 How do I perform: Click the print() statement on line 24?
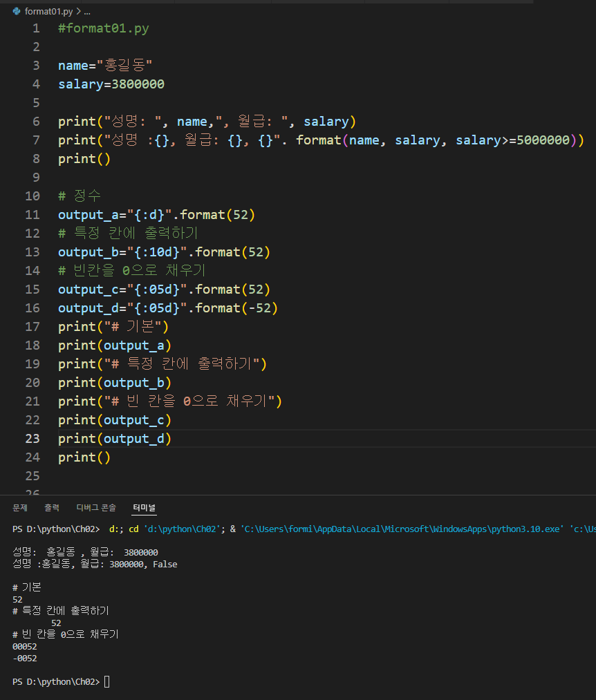[84, 457]
